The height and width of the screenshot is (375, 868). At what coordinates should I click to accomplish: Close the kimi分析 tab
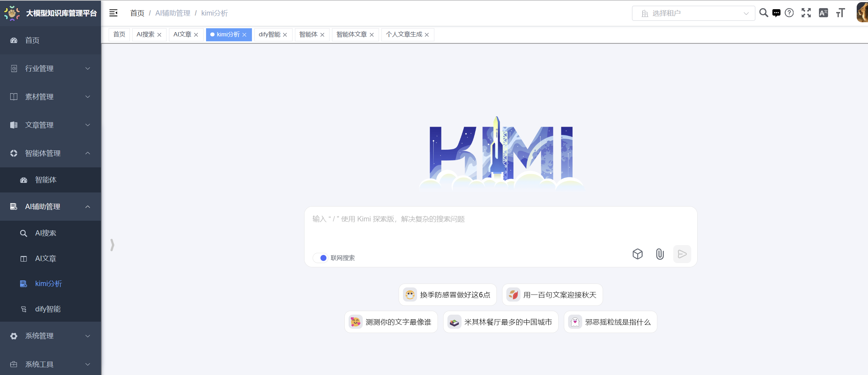pyautogui.click(x=245, y=35)
